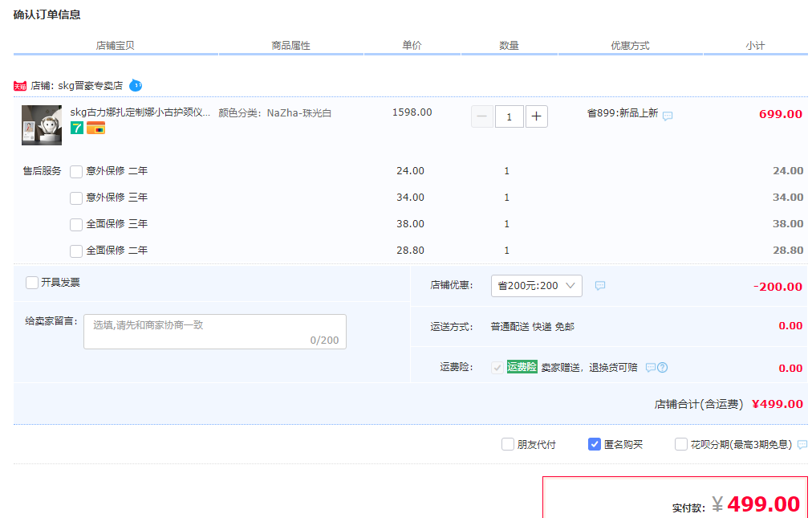
Task: Click the green 7-day return badge icon
Action: (x=77, y=128)
